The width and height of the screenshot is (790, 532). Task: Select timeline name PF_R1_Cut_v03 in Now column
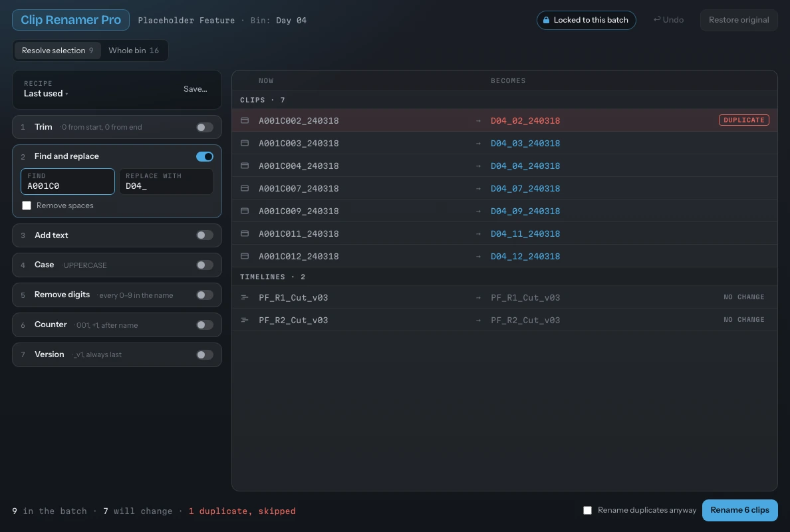[x=293, y=297]
